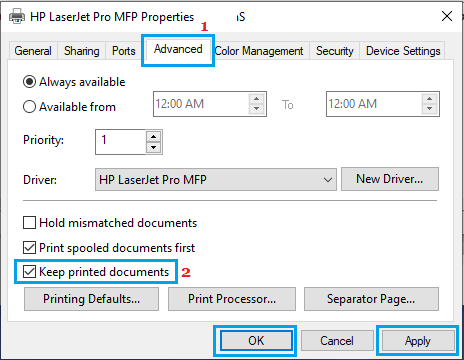
Task: Switch to the Sharing tab
Action: tap(82, 51)
